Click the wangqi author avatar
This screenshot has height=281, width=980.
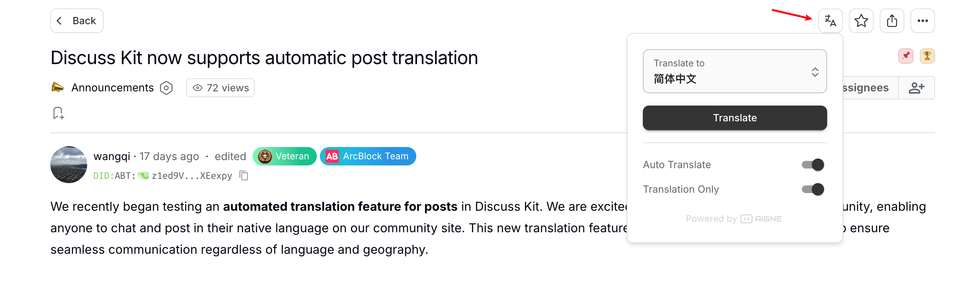click(69, 165)
